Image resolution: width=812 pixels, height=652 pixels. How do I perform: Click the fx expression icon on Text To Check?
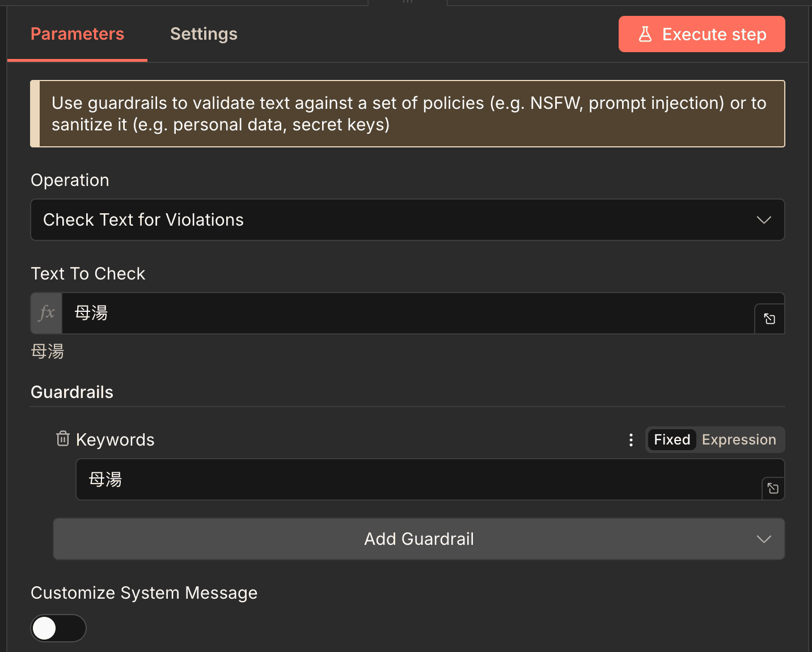tap(46, 313)
